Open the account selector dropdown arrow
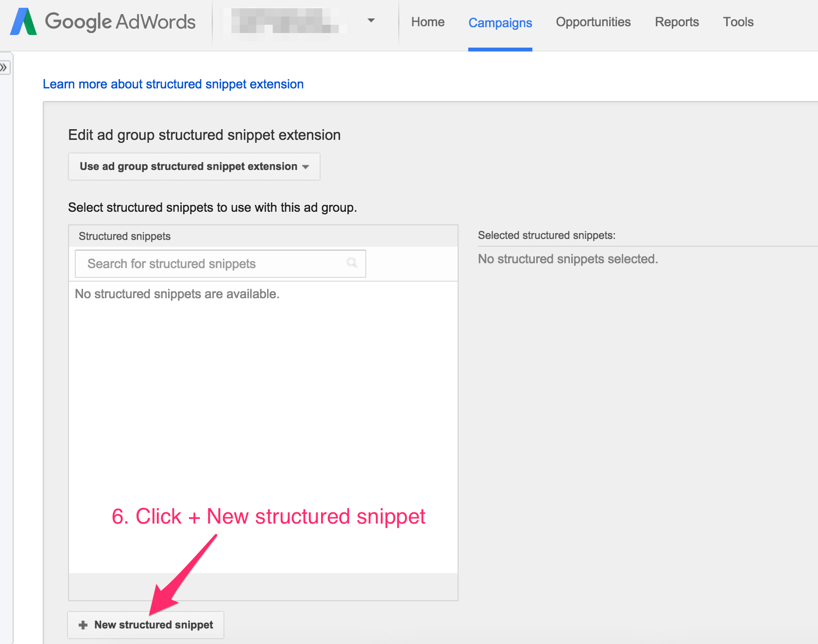The image size is (818, 644). pos(371,20)
